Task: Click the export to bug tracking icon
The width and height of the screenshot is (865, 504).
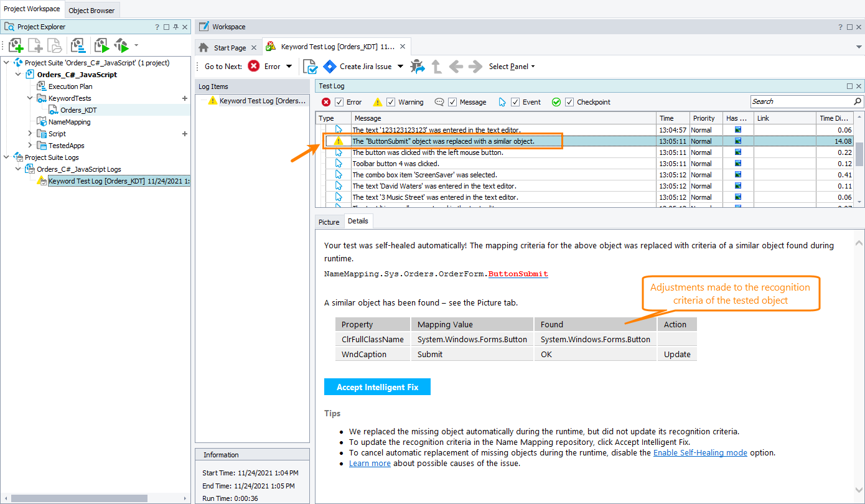Action: [418, 67]
